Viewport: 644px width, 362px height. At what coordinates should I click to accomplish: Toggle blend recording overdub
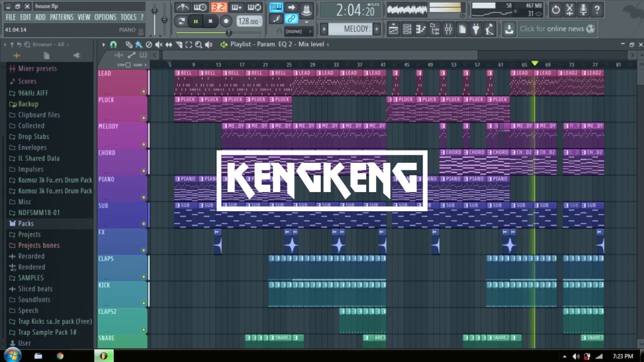pyautogui.click(x=236, y=8)
